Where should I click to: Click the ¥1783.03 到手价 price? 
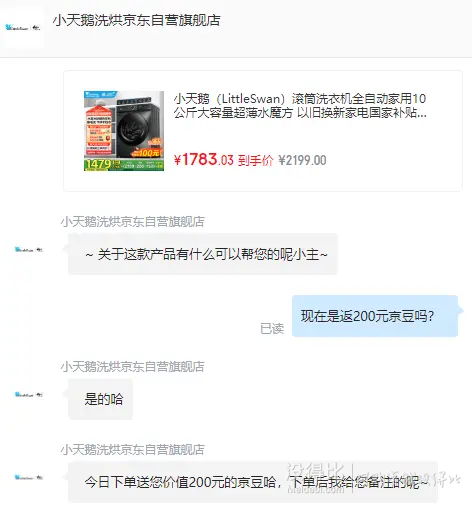point(223,160)
